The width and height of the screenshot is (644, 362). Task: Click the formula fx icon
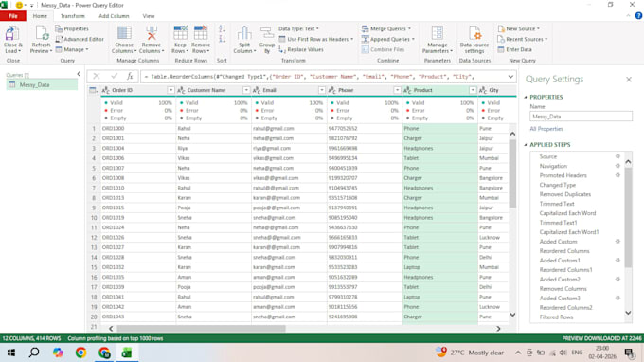tap(130, 76)
